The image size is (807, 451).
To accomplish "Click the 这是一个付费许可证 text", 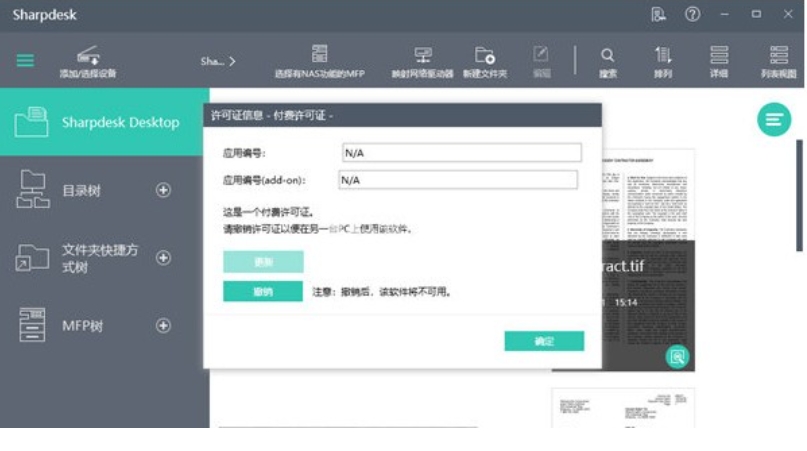I will coord(269,212).
